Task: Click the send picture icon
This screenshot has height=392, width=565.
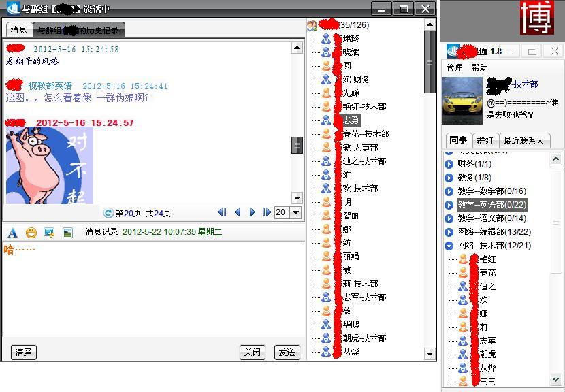Action: click(67, 233)
